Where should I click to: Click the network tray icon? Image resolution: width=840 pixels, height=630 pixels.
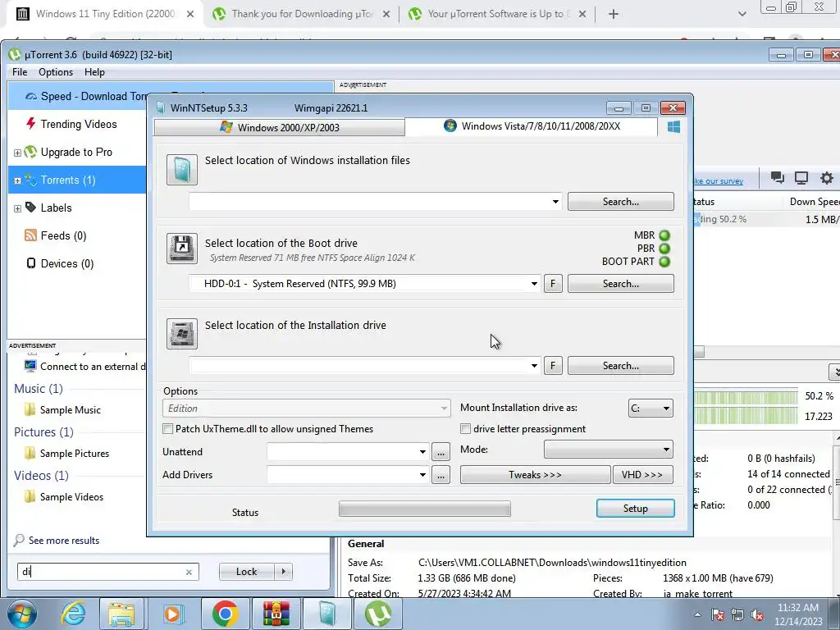pos(737,614)
